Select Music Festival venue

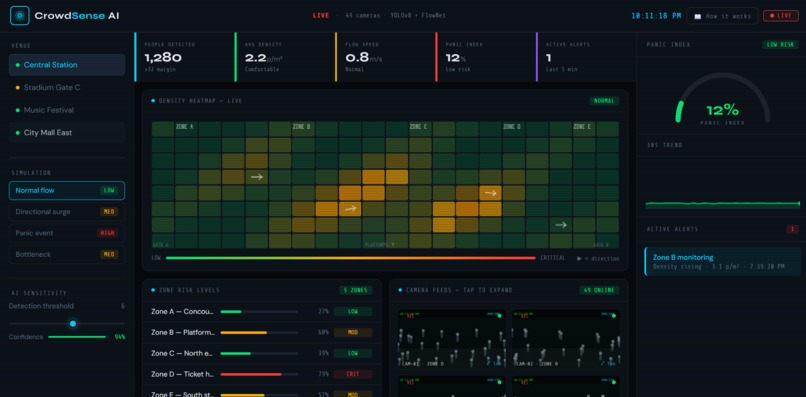coord(67,110)
